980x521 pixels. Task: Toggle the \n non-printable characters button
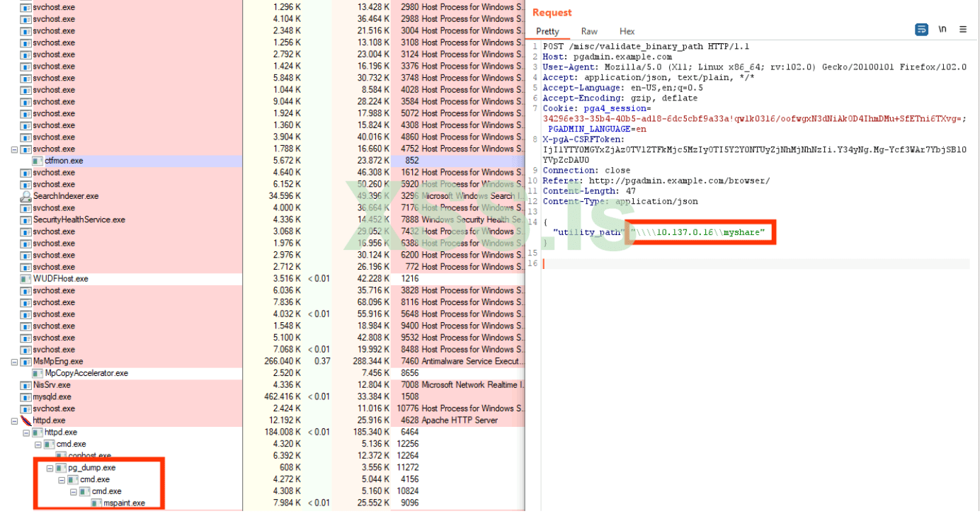pyautogui.click(x=942, y=30)
